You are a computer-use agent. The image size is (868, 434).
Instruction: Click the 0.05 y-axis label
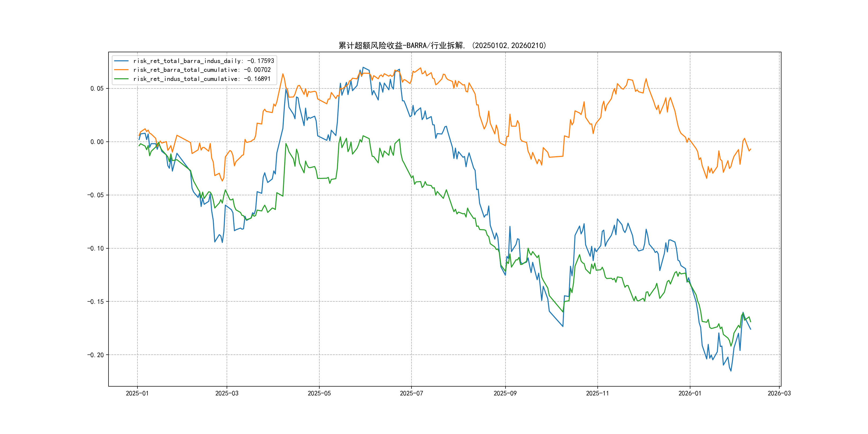97,89
